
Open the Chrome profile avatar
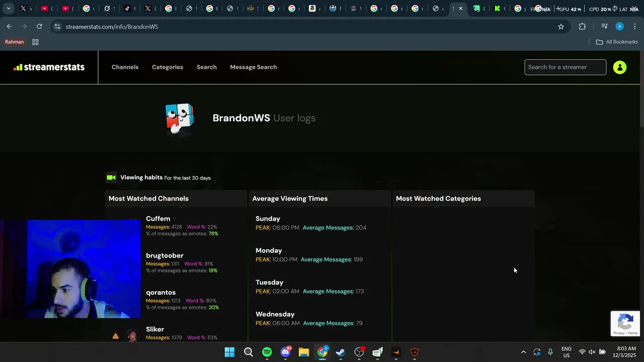(619, 26)
